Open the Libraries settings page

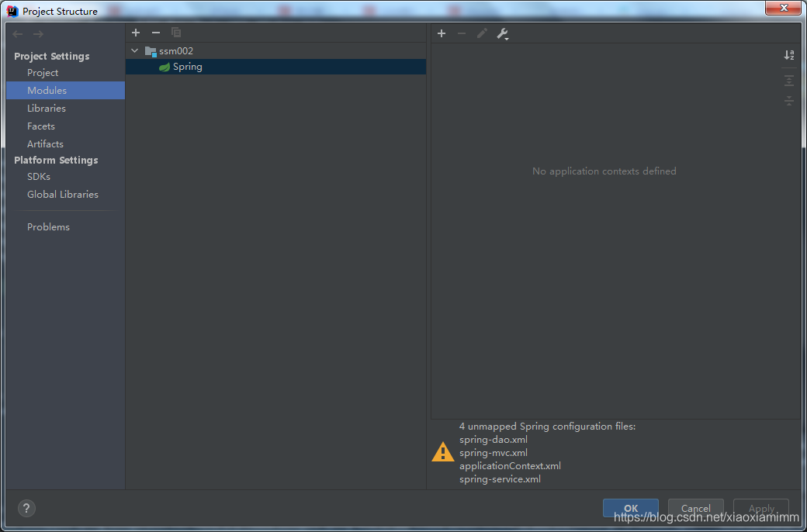[x=47, y=108]
